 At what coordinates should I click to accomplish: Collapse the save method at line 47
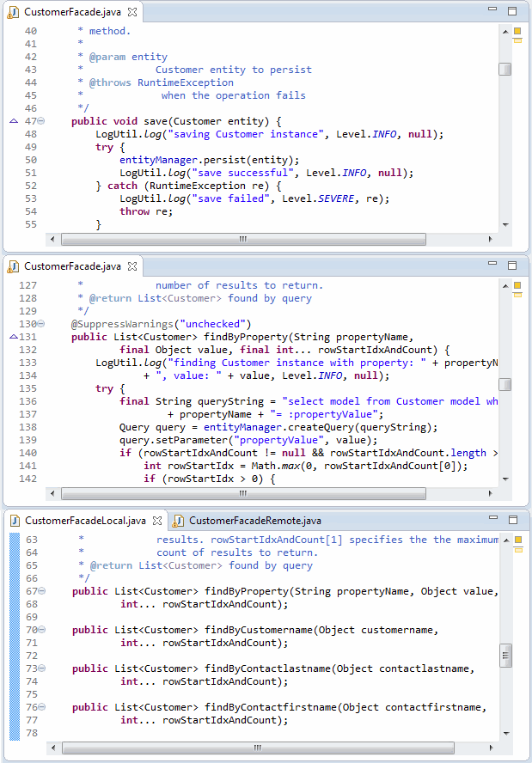[41, 121]
